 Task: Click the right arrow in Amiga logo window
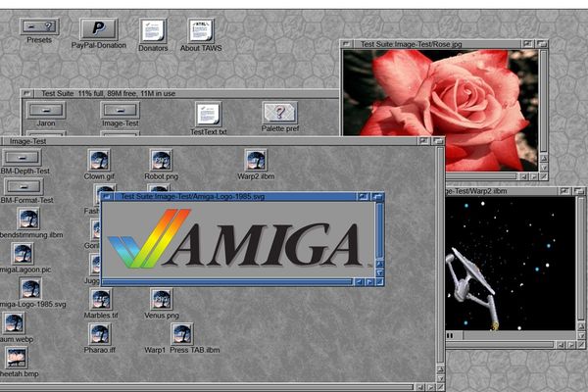(x=369, y=281)
